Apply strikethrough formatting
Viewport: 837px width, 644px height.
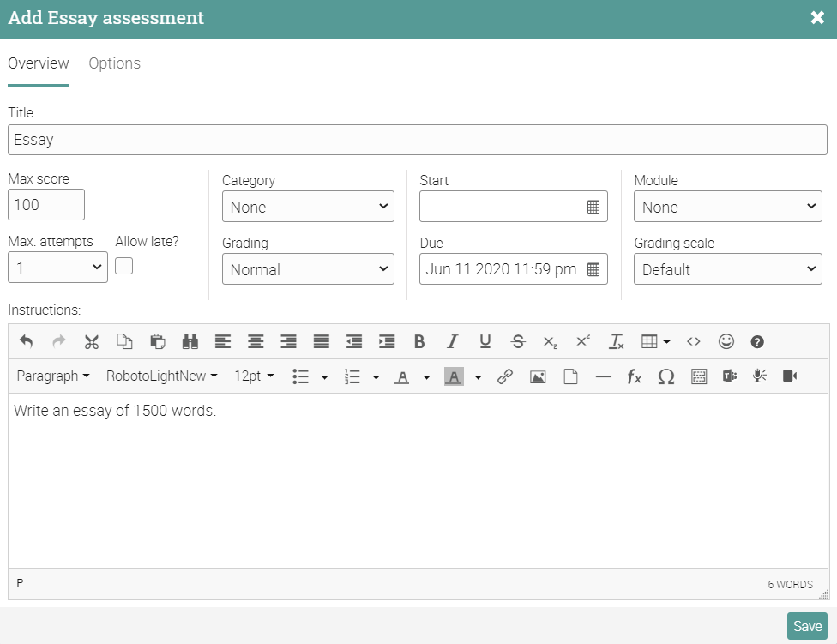pyautogui.click(x=518, y=341)
